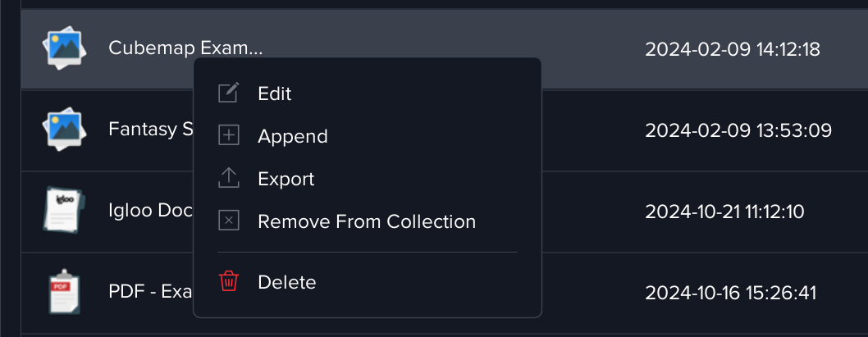The height and width of the screenshot is (337, 868).
Task: Click the upload-arrow icon beside Export
Action: [229, 179]
